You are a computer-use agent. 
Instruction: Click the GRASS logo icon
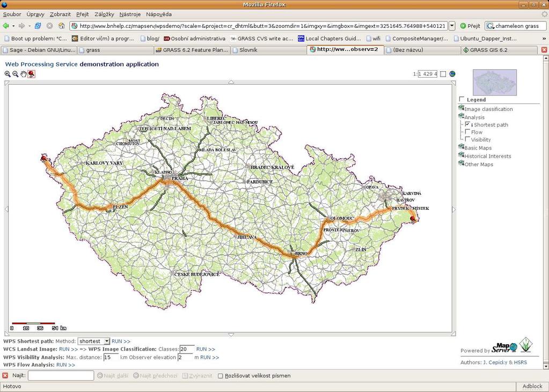(x=525, y=345)
